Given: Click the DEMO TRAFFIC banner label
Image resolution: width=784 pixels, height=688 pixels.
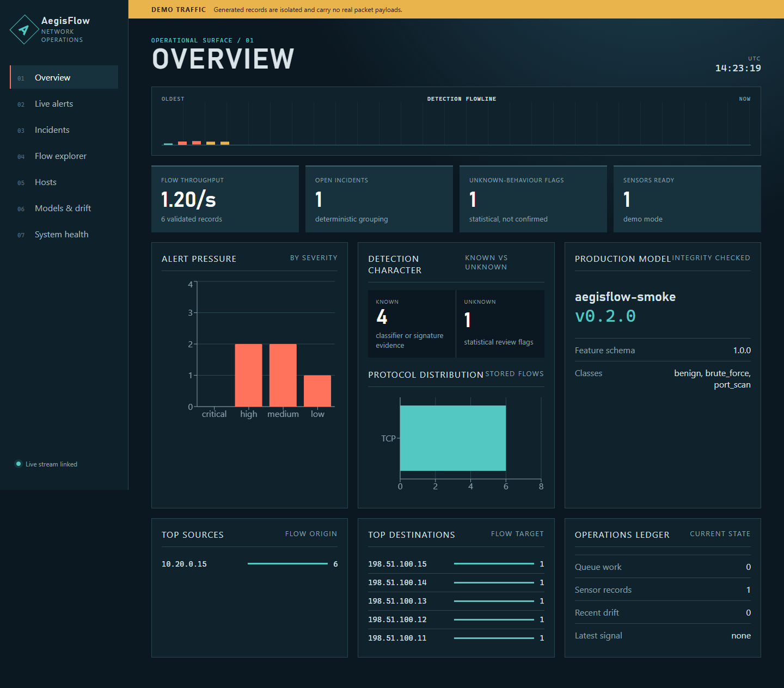Looking at the screenshot, I should coord(179,10).
